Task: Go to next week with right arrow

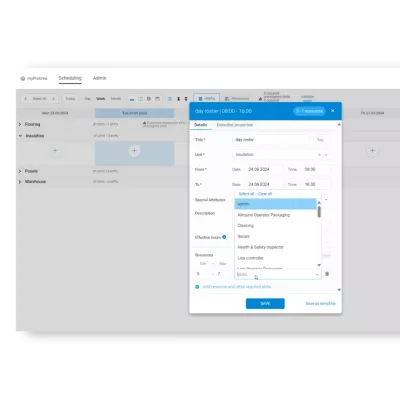Action: 53,99
